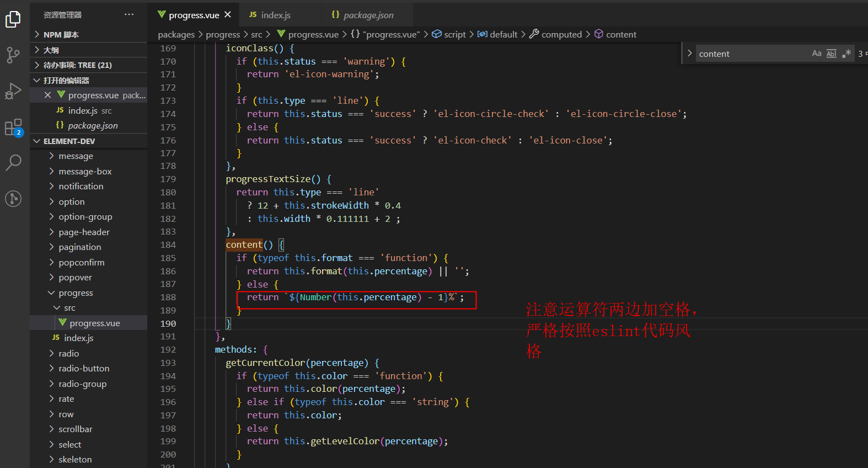The width and height of the screenshot is (868, 468).
Task: Click 'packages' in the breadcrumb
Action: click(x=176, y=34)
